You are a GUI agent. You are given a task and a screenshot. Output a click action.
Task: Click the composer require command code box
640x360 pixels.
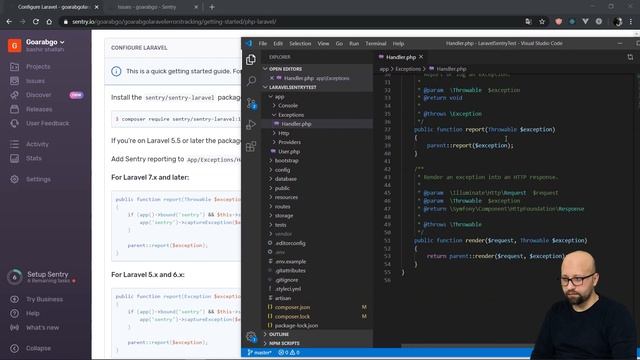click(176, 119)
